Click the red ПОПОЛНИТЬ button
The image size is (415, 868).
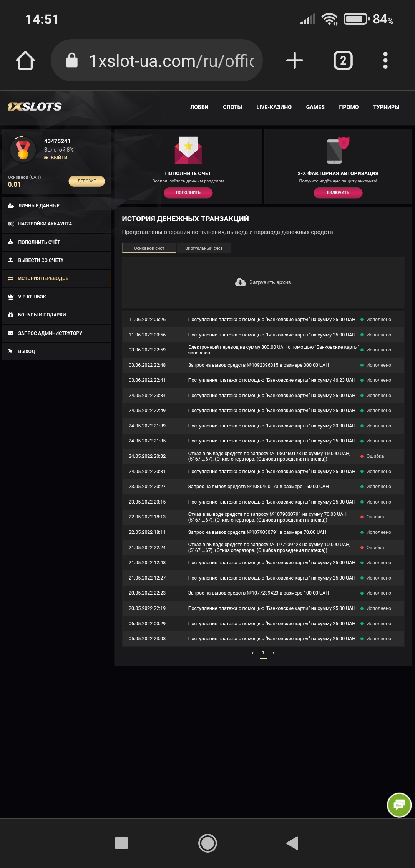tap(188, 192)
